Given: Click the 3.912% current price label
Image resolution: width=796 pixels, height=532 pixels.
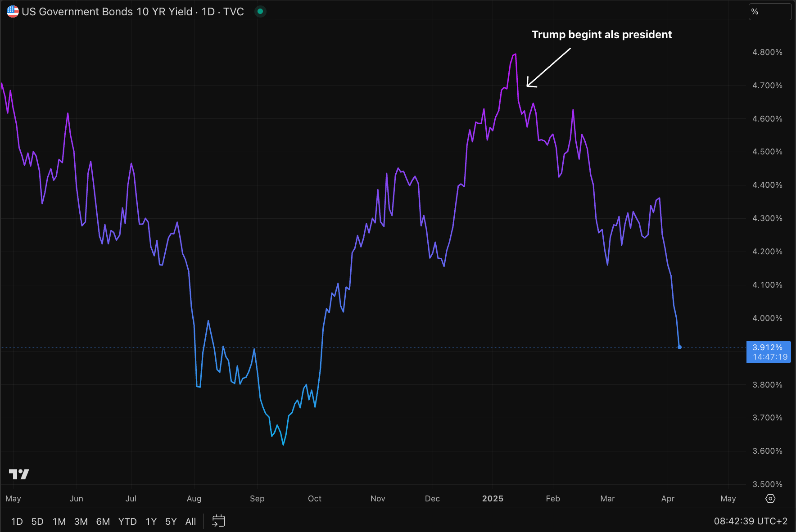Looking at the screenshot, I should (768, 347).
